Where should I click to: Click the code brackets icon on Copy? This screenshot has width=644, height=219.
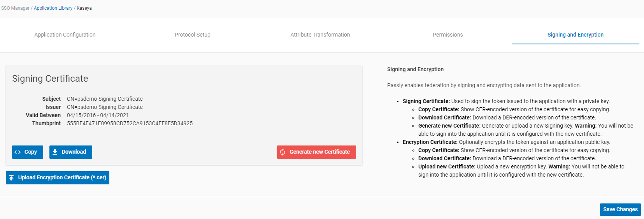(x=18, y=152)
